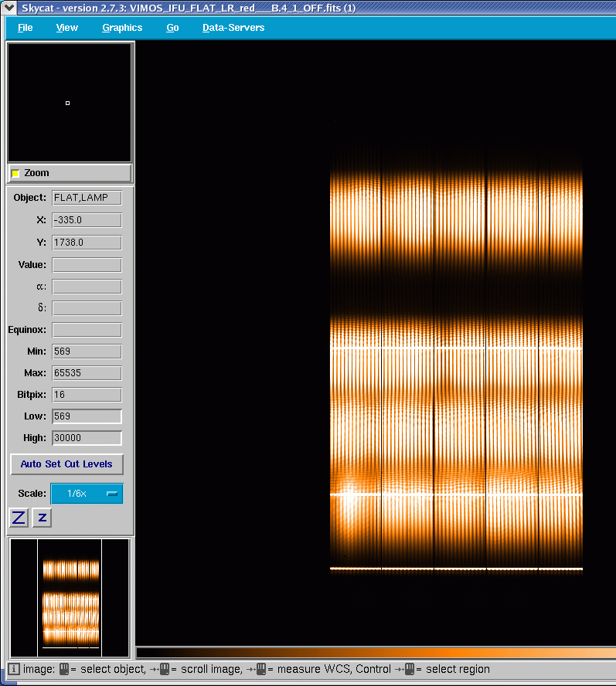Click the info icon in status bar
Image resolution: width=616 pixels, height=686 pixels.
(14, 669)
